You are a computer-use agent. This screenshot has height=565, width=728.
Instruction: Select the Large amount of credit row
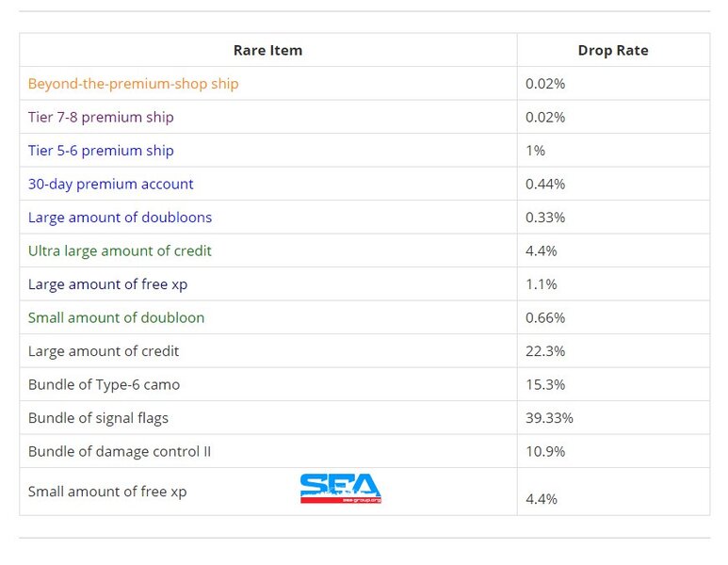tap(104, 351)
